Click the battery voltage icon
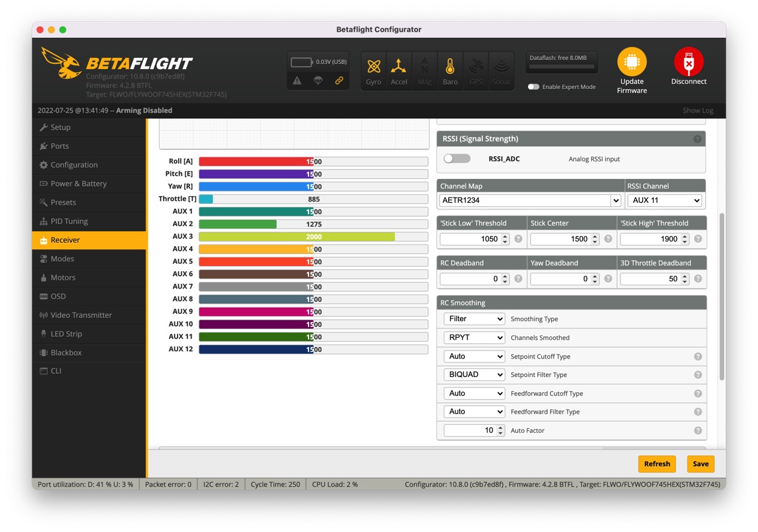 (x=301, y=62)
